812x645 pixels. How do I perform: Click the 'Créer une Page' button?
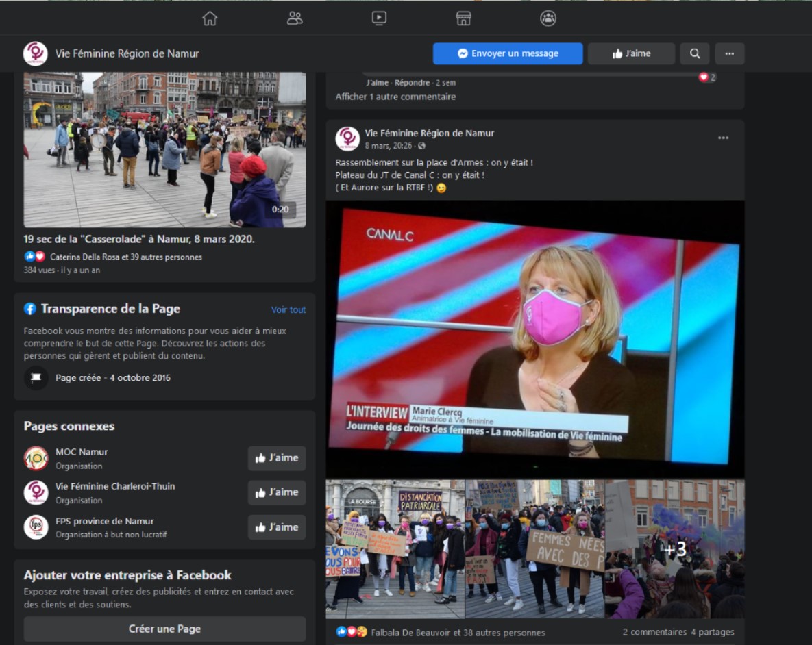point(164,629)
